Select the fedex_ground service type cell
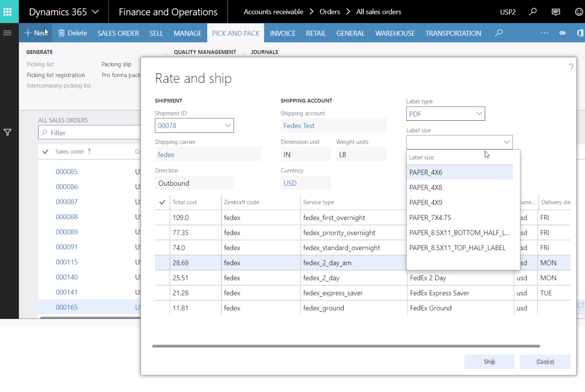 click(x=353, y=308)
